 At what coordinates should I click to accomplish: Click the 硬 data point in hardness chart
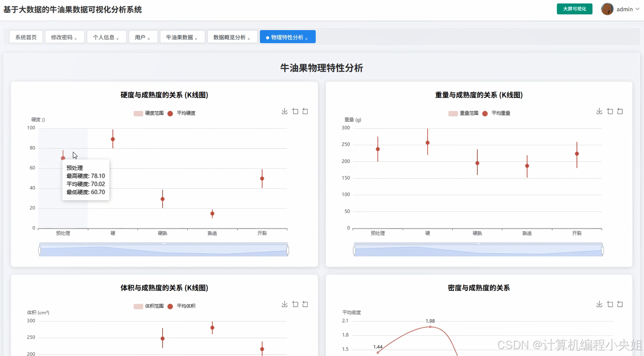pyautogui.click(x=113, y=139)
